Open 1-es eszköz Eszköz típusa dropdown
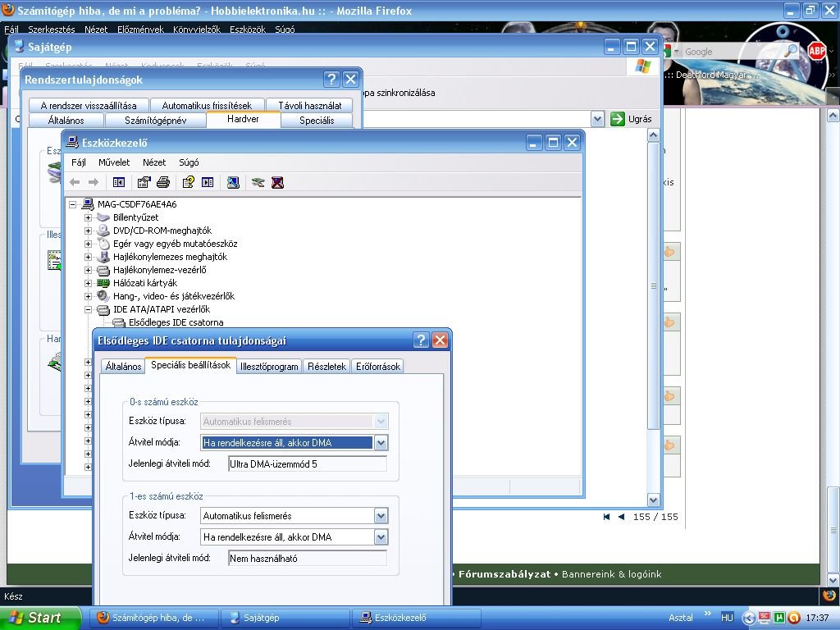This screenshot has width=840, height=630. tap(381, 516)
